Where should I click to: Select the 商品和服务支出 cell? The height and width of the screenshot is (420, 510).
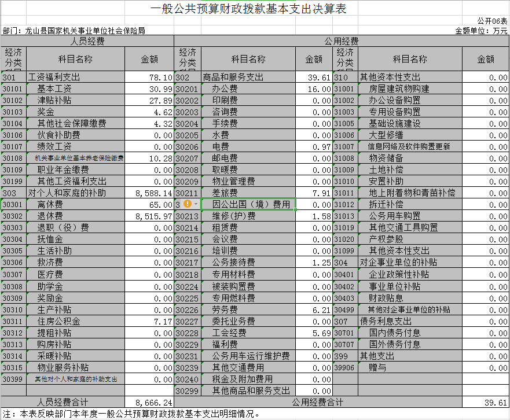pyautogui.click(x=248, y=77)
